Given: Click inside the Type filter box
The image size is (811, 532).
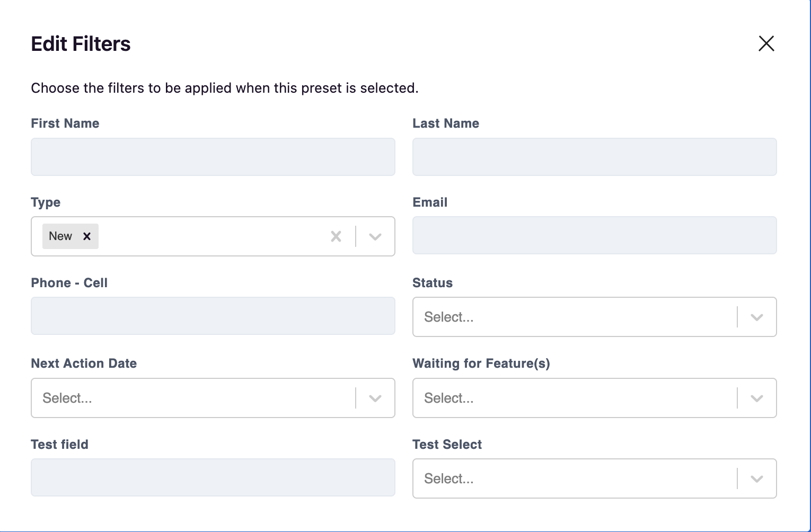Looking at the screenshot, I should (212, 236).
